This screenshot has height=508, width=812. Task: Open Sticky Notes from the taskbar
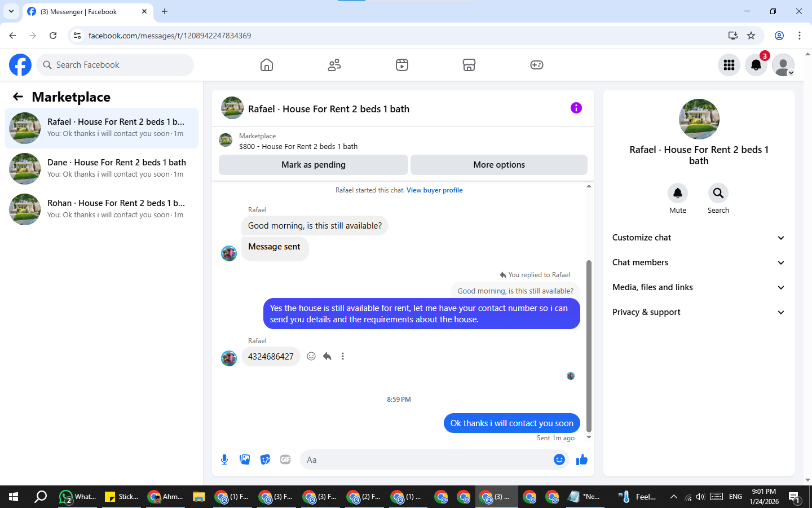(122, 497)
